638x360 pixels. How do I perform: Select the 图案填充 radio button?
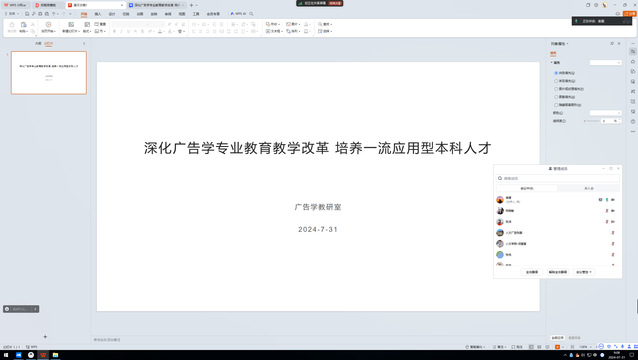(556, 97)
